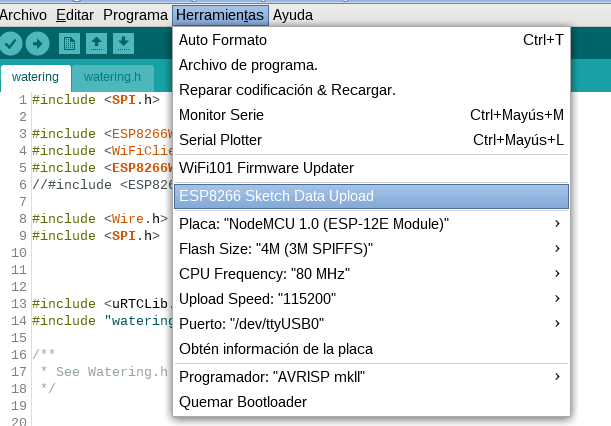Launch the Serial Plotter

pos(370,140)
